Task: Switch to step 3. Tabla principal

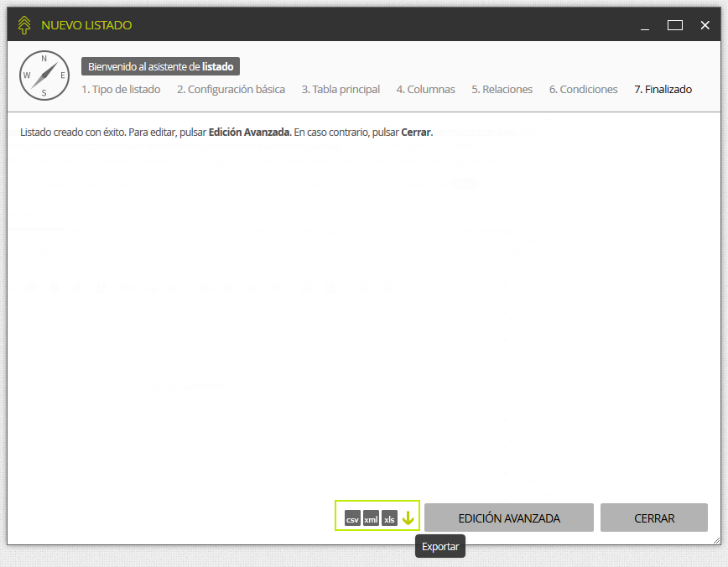Action: 341,89
